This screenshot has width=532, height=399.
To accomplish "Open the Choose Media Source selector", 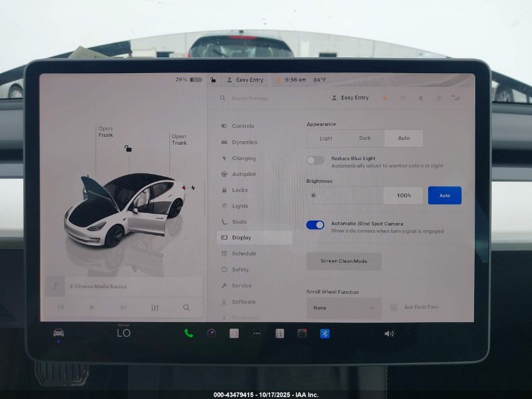I will pos(101,286).
